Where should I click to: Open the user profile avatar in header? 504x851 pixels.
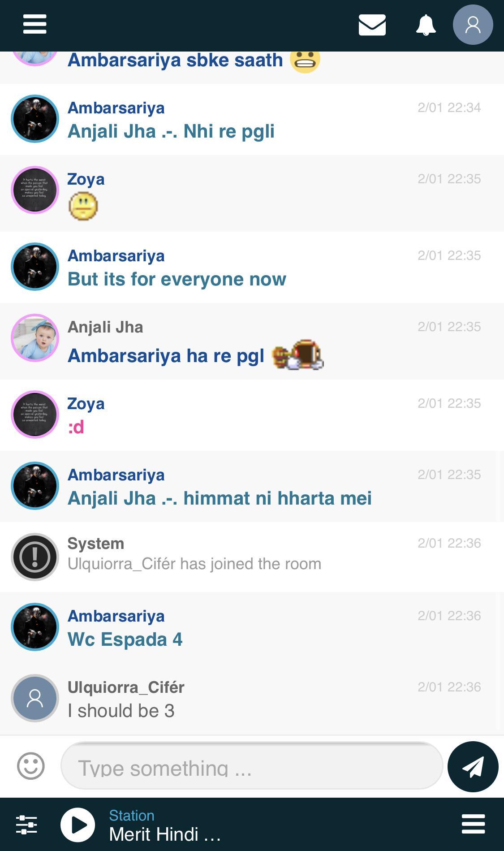click(x=473, y=25)
